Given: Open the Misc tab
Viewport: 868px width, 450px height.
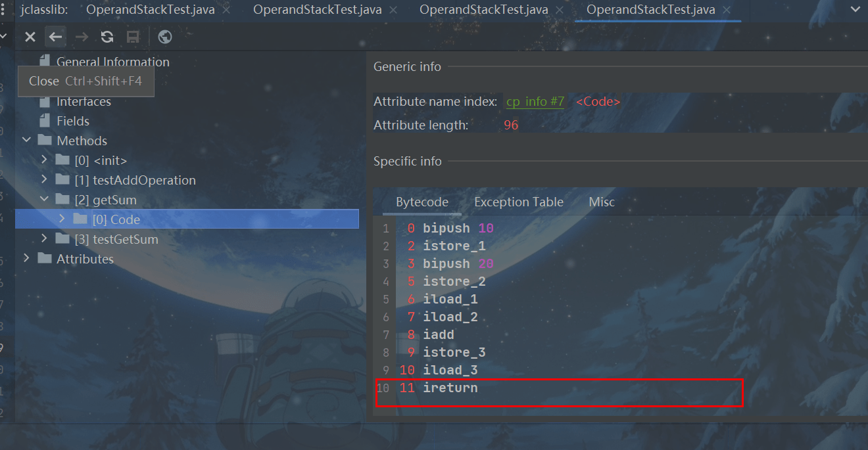Looking at the screenshot, I should click(x=601, y=202).
